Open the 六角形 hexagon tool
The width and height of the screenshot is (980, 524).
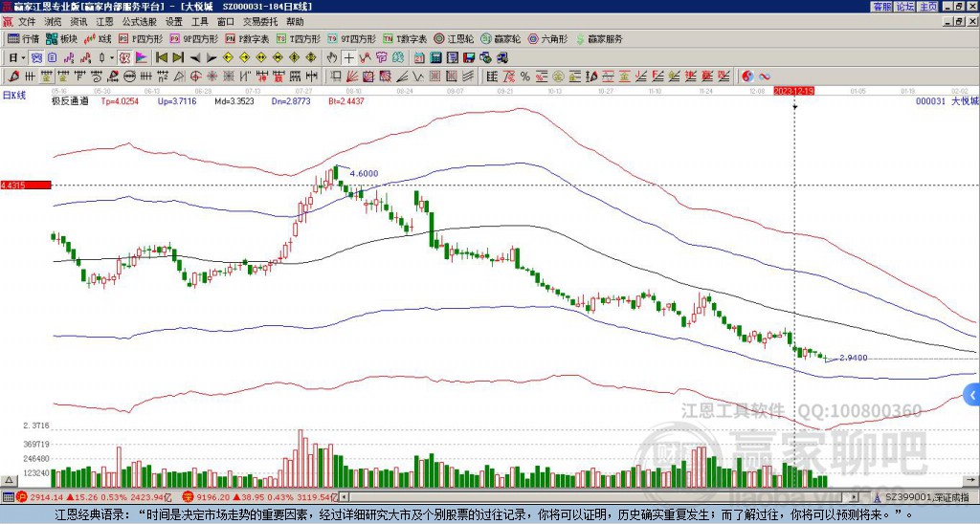coord(547,38)
